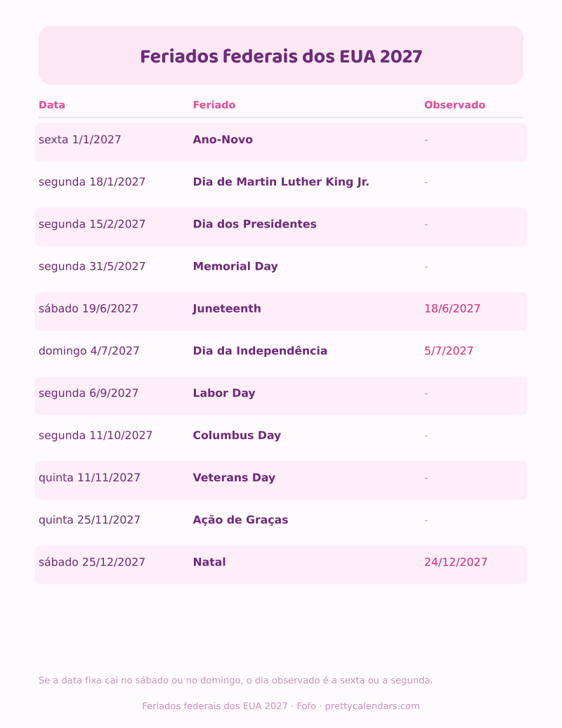Viewport: 562px width, 728px height.
Task: Click the Columbus Day holiday name
Action: 237,436
